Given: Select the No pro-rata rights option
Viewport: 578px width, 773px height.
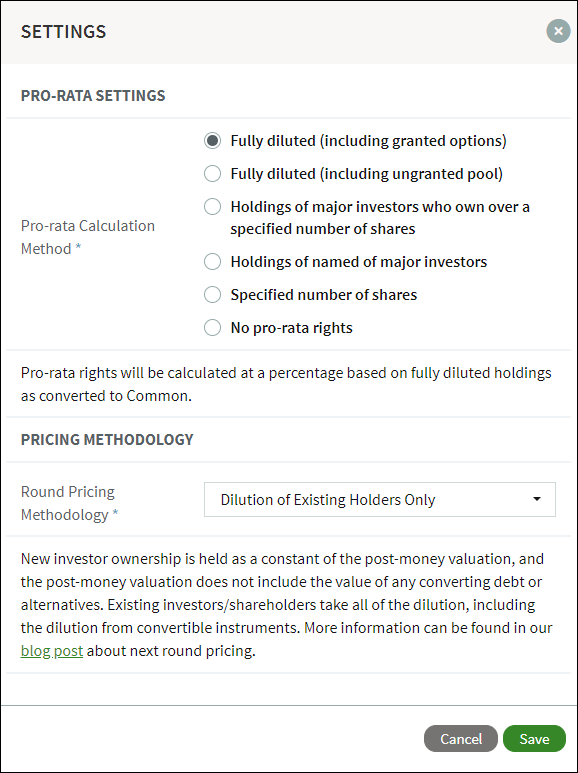Looking at the screenshot, I should coord(213,328).
